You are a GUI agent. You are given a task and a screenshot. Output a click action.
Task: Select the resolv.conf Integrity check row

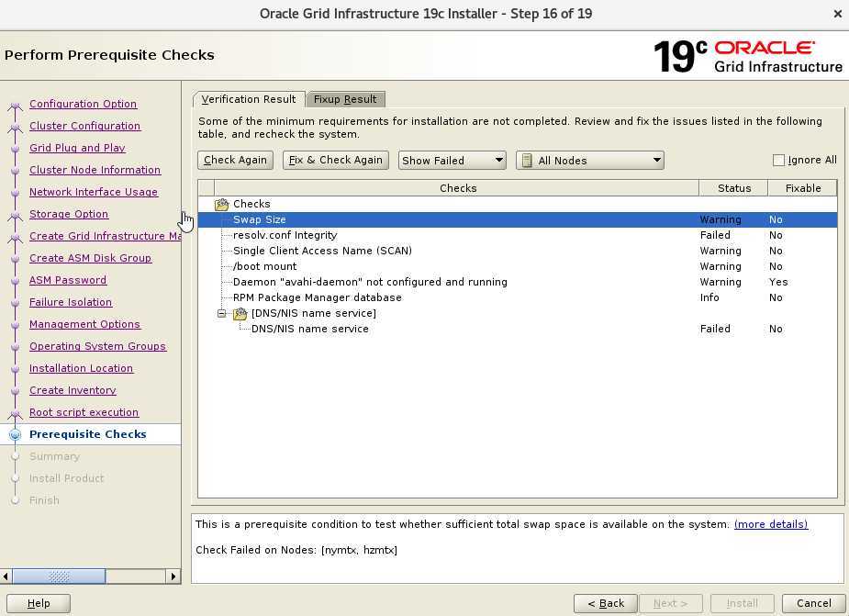[517, 235]
